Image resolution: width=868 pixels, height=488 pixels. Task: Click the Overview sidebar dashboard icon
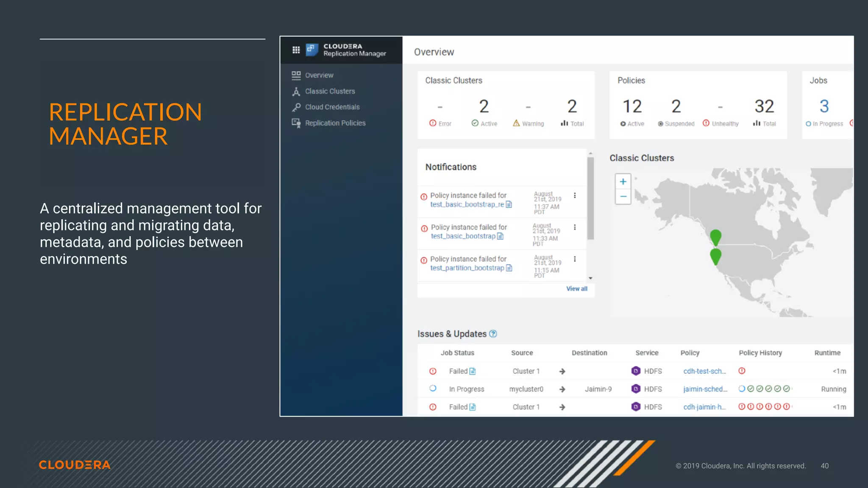(296, 75)
